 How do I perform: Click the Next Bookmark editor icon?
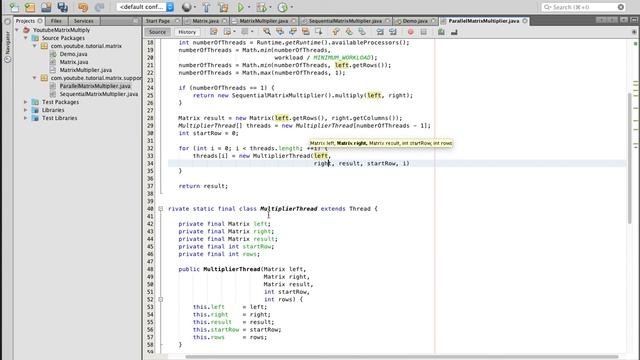tap(349, 32)
